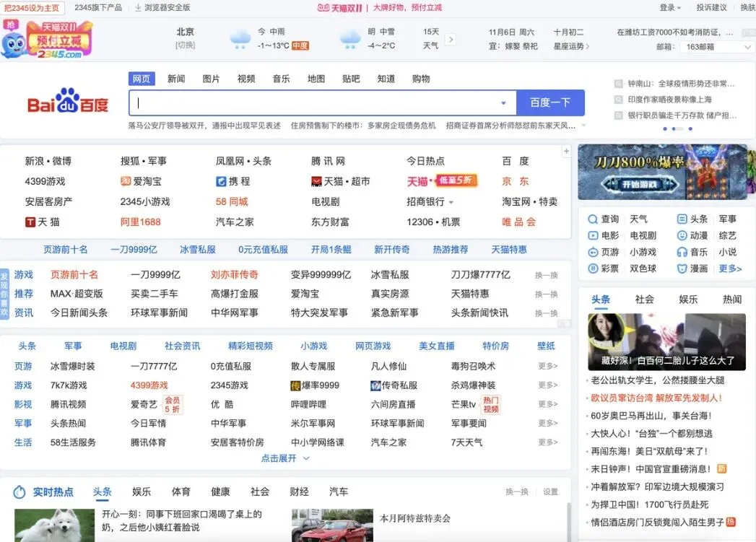Screen dimensions: 756x542
Task: Select the 体育 tab in 实时热点
Action: click(x=181, y=491)
